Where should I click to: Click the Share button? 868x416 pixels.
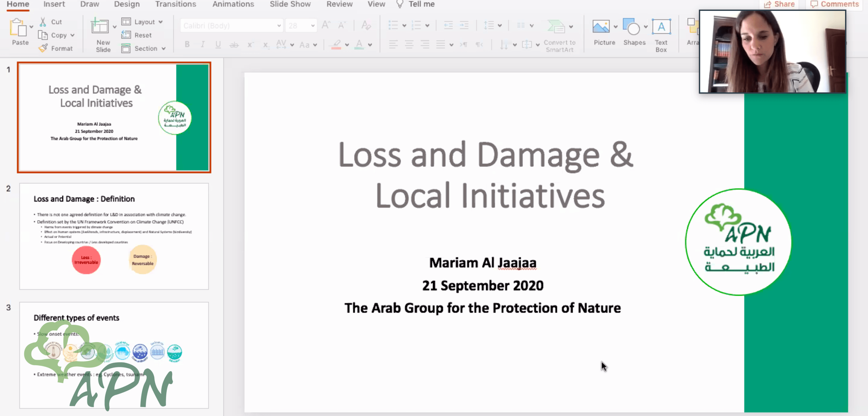779,4
